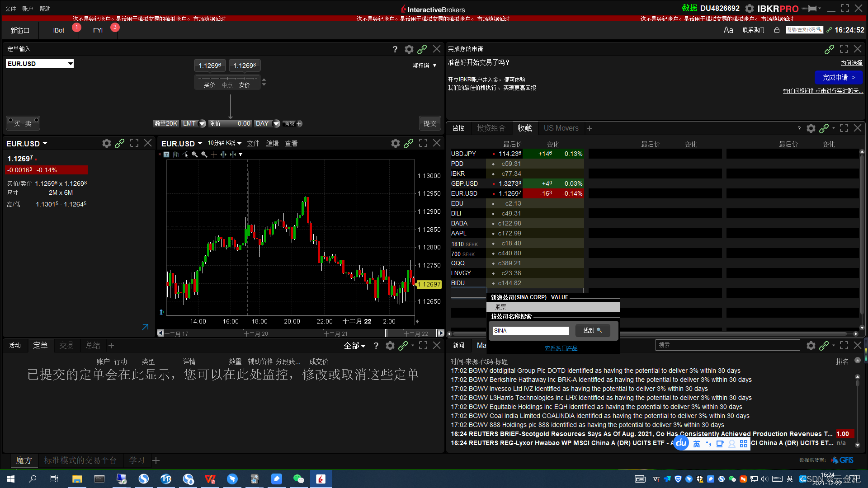Select the Buy radio button
This screenshot has width=868, height=488.
pyautogui.click(x=11, y=121)
